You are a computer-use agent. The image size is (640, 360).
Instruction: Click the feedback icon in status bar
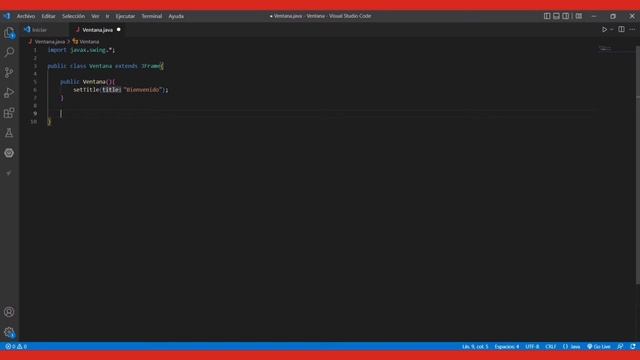pyautogui.click(x=620, y=347)
